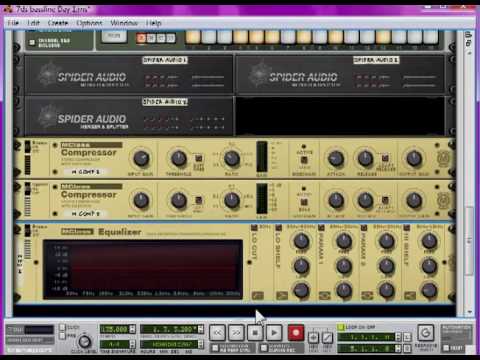Click the red Record button
This screenshot has height=360, width=480.
tap(296, 332)
